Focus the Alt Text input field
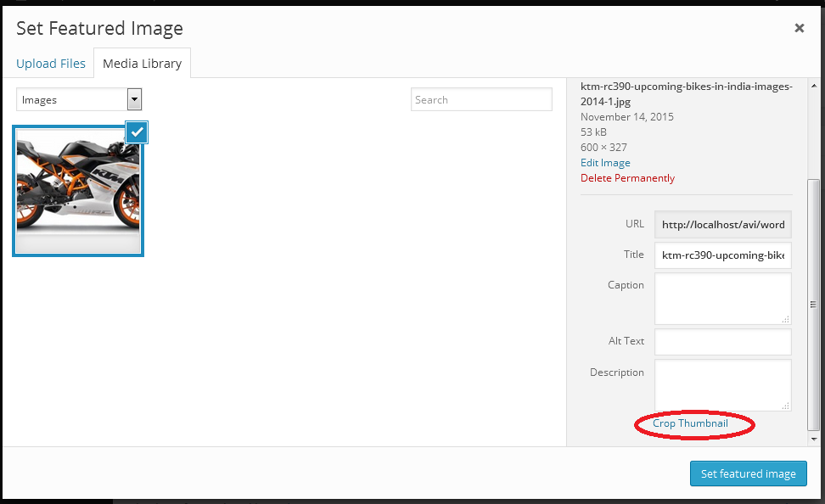The image size is (825, 504). (x=723, y=342)
